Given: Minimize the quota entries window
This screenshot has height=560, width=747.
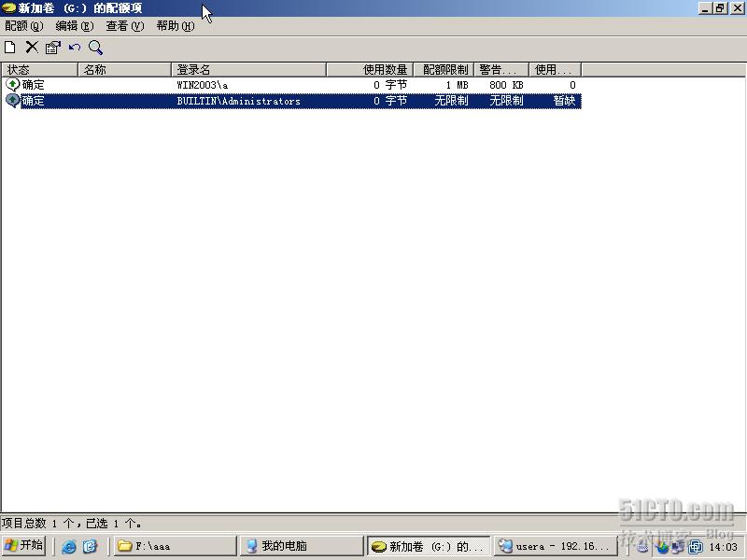Looking at the screenshot, I should click(705, 8).
